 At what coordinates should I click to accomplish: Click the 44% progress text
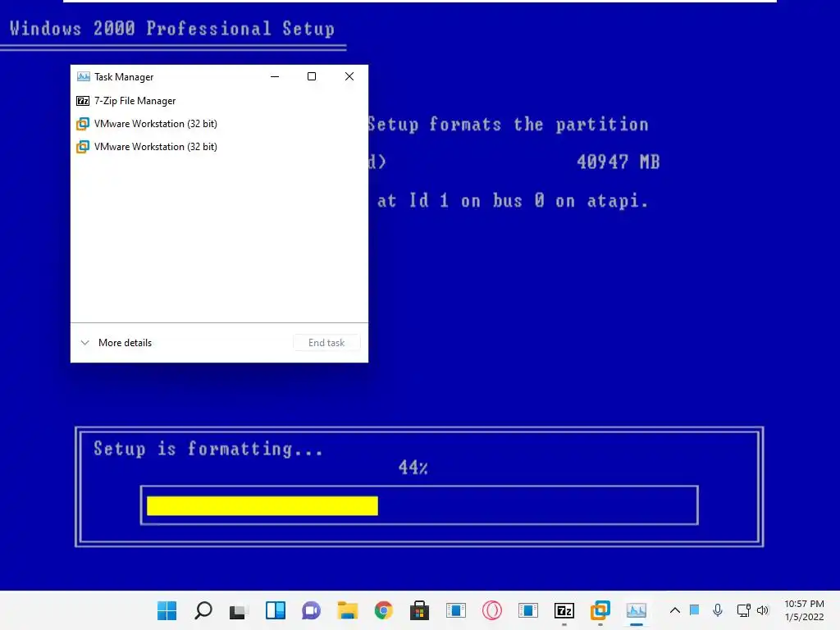(x=413, y=467)
